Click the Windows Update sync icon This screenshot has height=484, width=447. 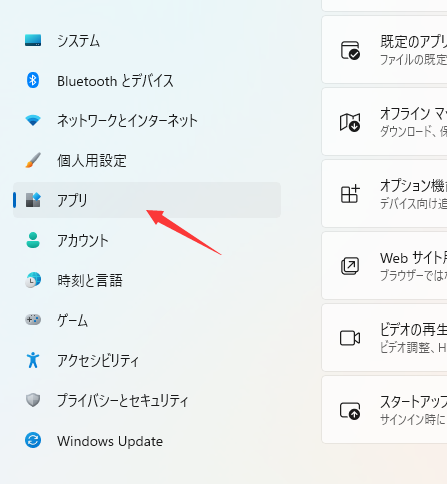coord(33,440)
